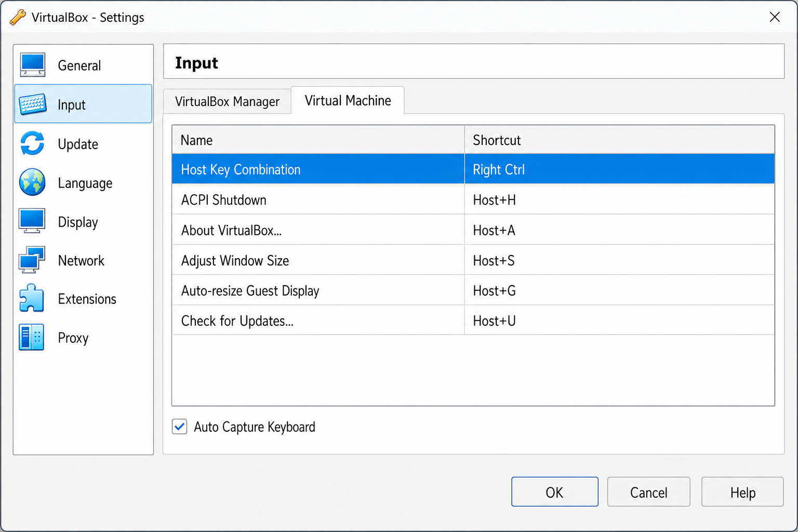Toggle Auto Capture Keyboard checkbox
Viewport: 798px width, 532px height.
(180, 427)
